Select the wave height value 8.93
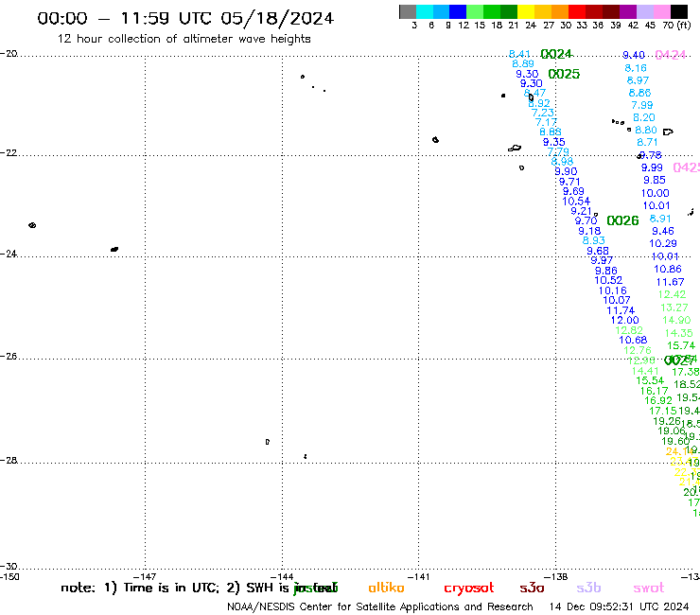The image size is (700, 615). pyautogui.click(x=594, y=240)
